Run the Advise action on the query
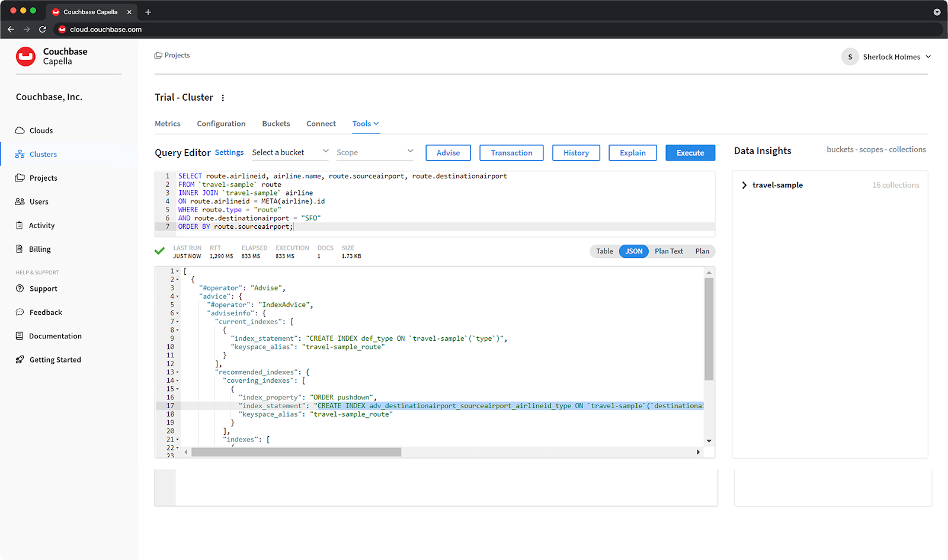The height and width of the screenshot is (560, 948). click(x=448, y=152)
